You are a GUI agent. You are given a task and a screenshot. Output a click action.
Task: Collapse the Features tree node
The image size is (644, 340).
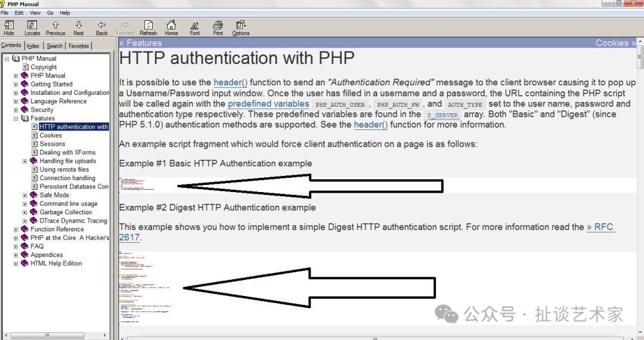pyautogui.click(x=16, y=119)
